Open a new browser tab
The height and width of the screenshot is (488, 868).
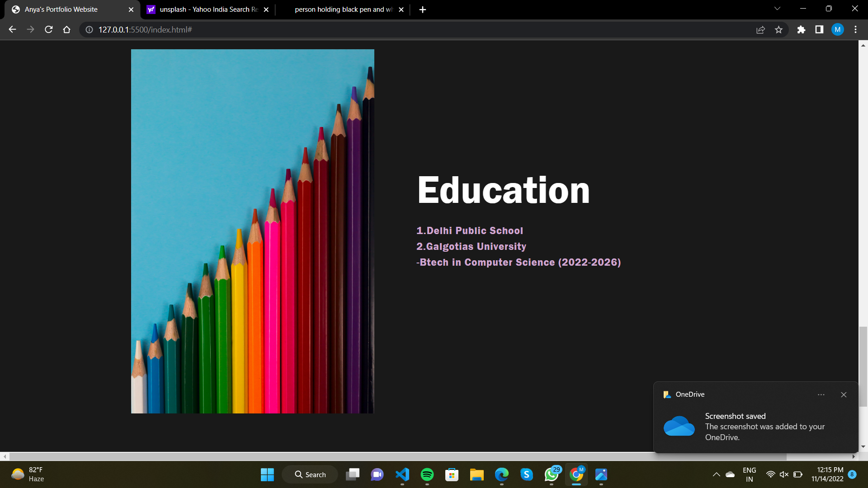(422, 9)
